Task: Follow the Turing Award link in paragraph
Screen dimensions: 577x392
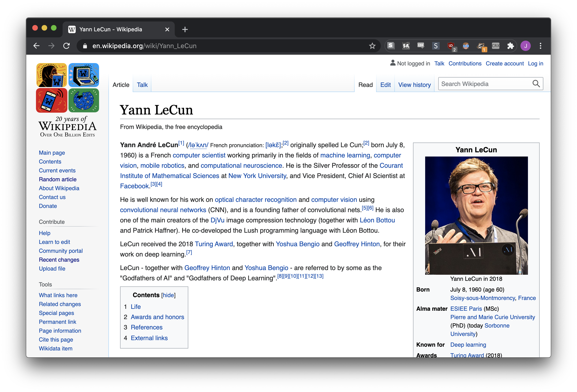Action: click(214, 244)
